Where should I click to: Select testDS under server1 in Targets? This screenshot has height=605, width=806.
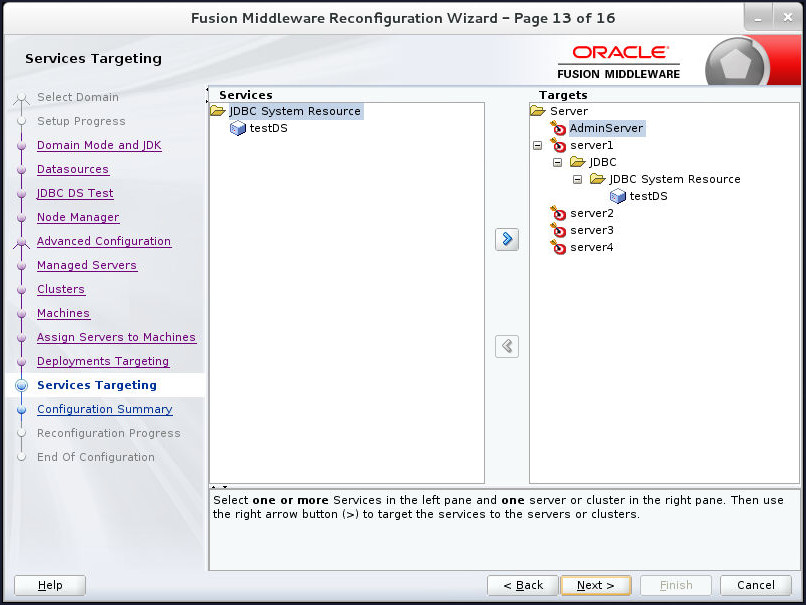coord(649,196)
